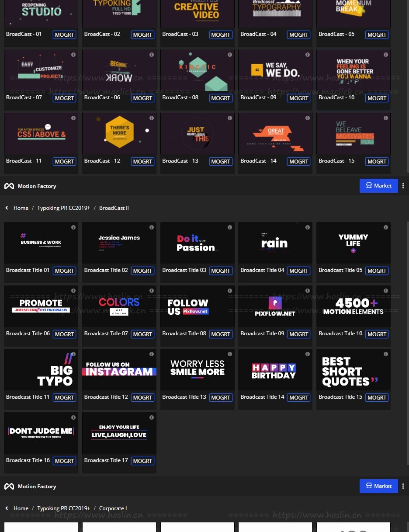Go to Home breadcrumb in BroadCast II panel
Image resolution: width=409 pixels, height=532 pixels.
(21, 208)
